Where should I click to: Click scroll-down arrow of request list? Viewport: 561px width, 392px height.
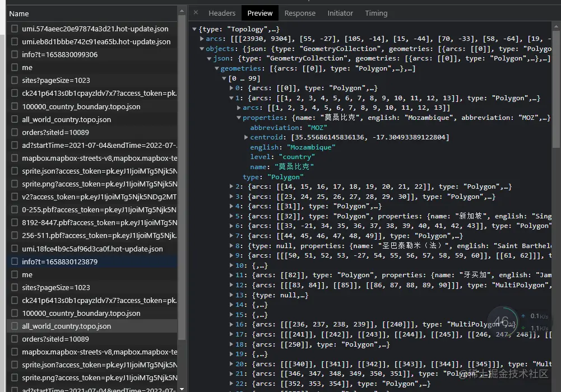pyautogui.click(x=182, y=389)
